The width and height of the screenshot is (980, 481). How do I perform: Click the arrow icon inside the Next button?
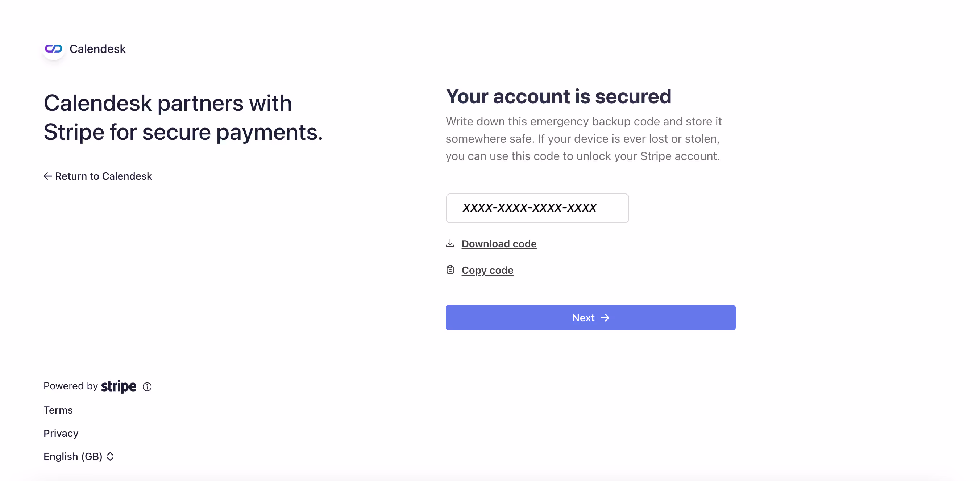(x=605, y=318)
